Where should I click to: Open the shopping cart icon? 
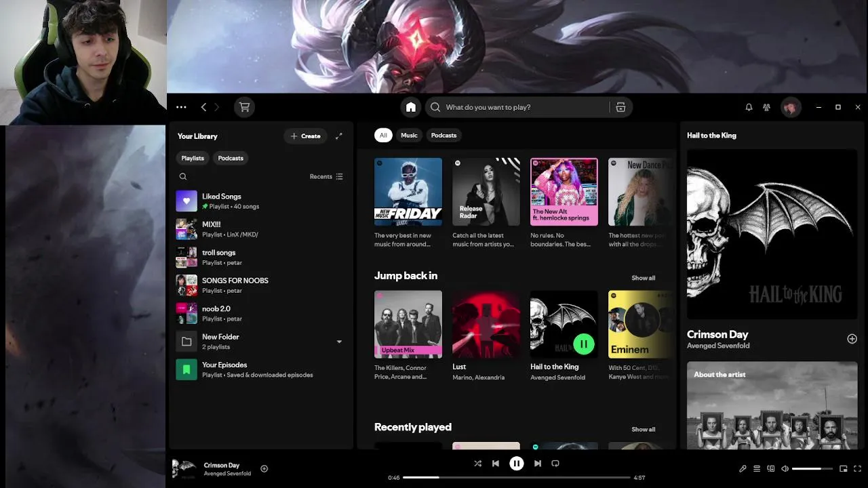(x=244, y=107)
